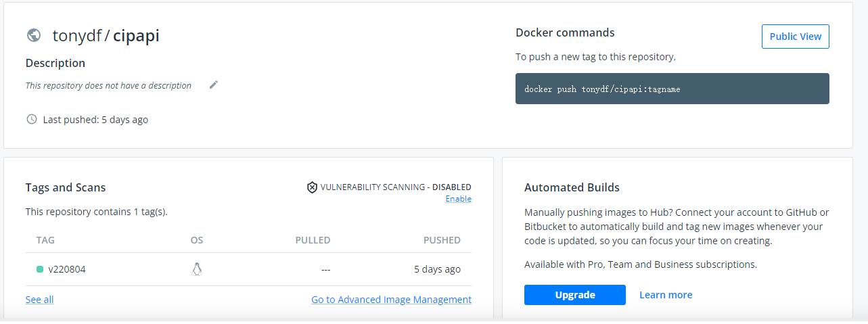The image size is (868, 324).
Task: Click the PUSHED column header
Action: point(442,240)
